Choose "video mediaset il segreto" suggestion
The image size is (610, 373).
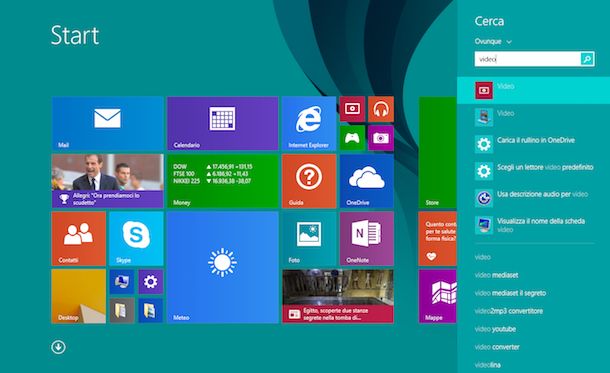pos(510,293)
